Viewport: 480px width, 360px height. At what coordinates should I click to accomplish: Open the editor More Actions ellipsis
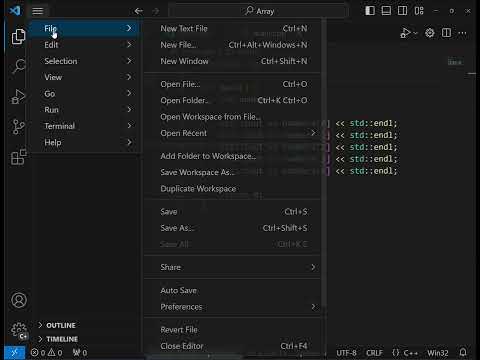tap(463, 33)
